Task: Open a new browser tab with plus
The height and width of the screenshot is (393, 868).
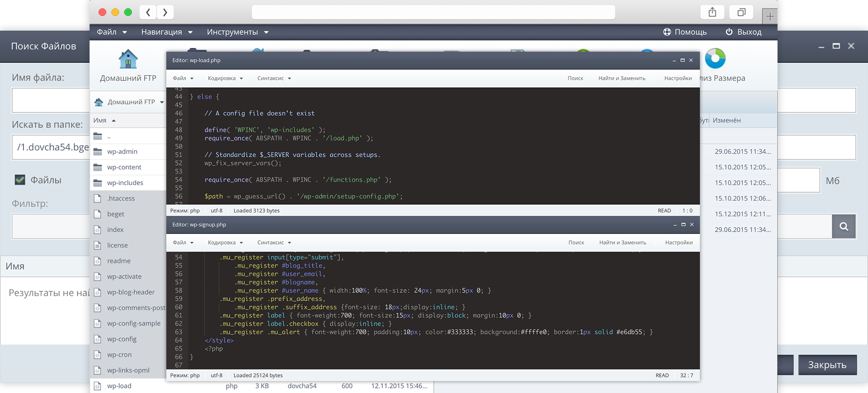Action: point(770,16)
